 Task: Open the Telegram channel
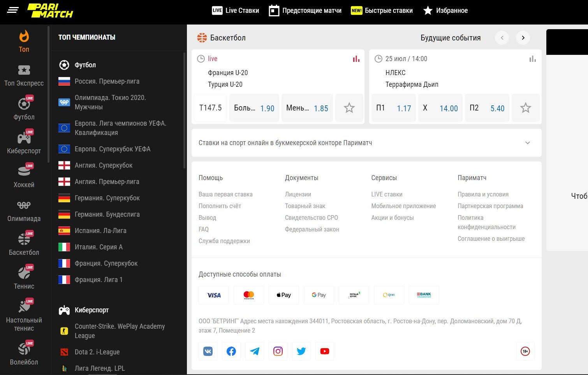(255, 351)
